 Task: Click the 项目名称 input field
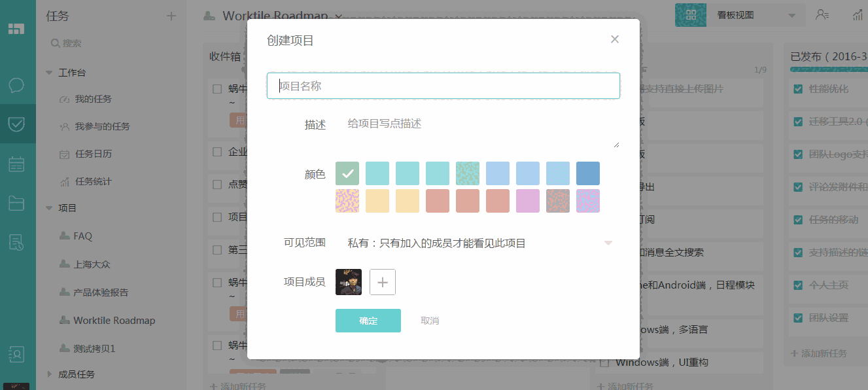[x=443, y=85]
